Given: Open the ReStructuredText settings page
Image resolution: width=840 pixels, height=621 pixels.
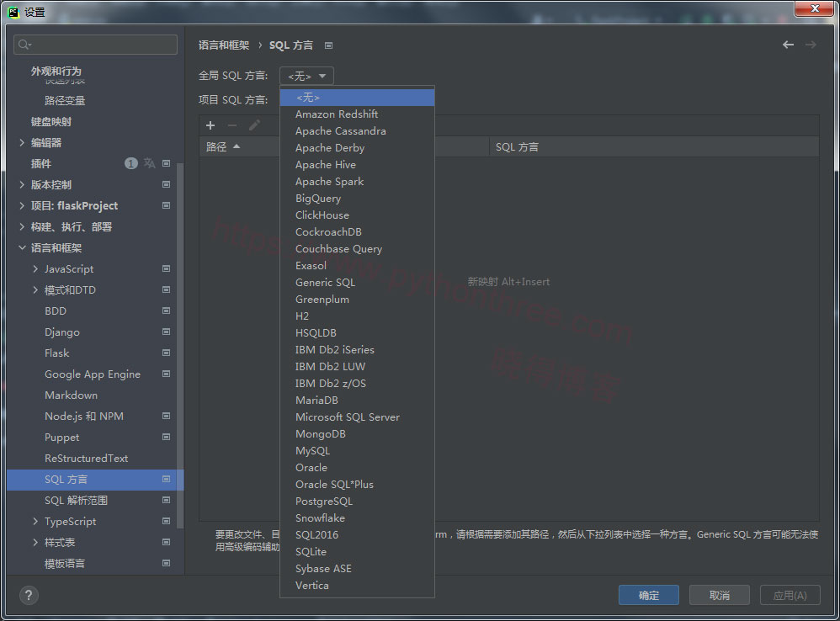Looking at the screenshot, I should [86, 459].
